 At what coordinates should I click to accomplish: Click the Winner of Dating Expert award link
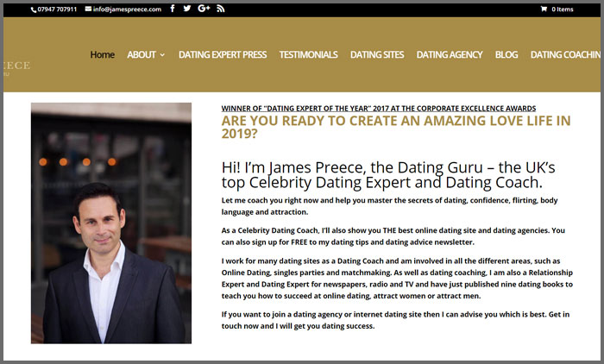pos(378,108)
